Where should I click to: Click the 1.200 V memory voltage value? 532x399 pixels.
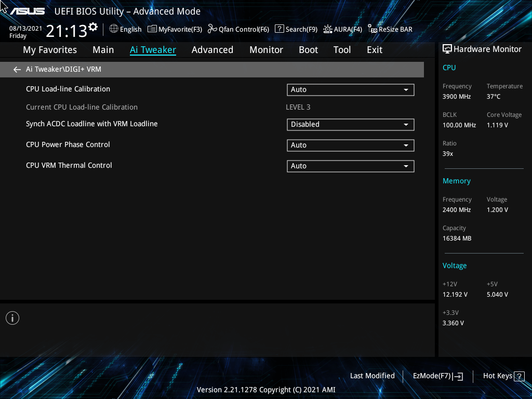tap(497, 210)
